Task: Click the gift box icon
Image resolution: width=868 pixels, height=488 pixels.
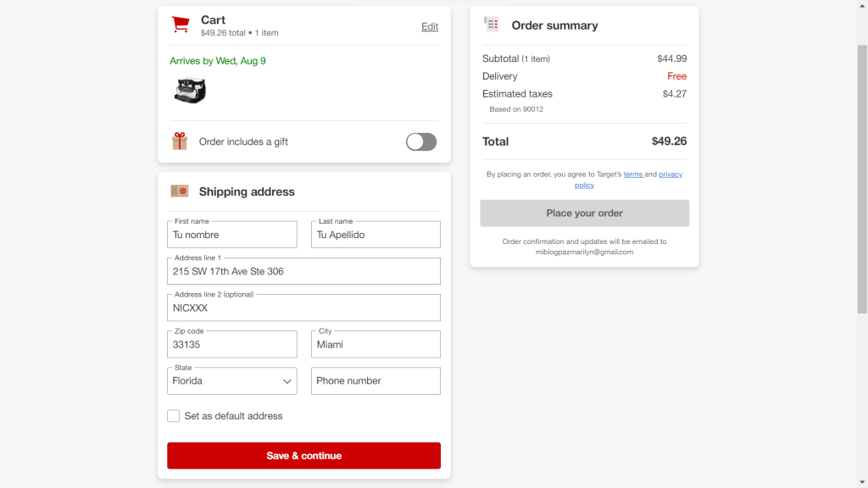Action: pos(180,141)
